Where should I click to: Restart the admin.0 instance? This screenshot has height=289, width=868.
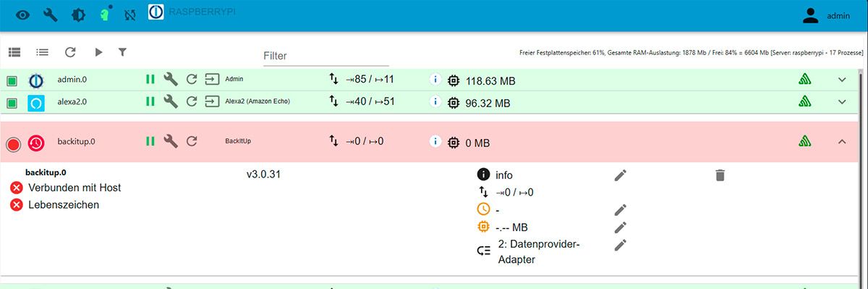coord(192,79)
